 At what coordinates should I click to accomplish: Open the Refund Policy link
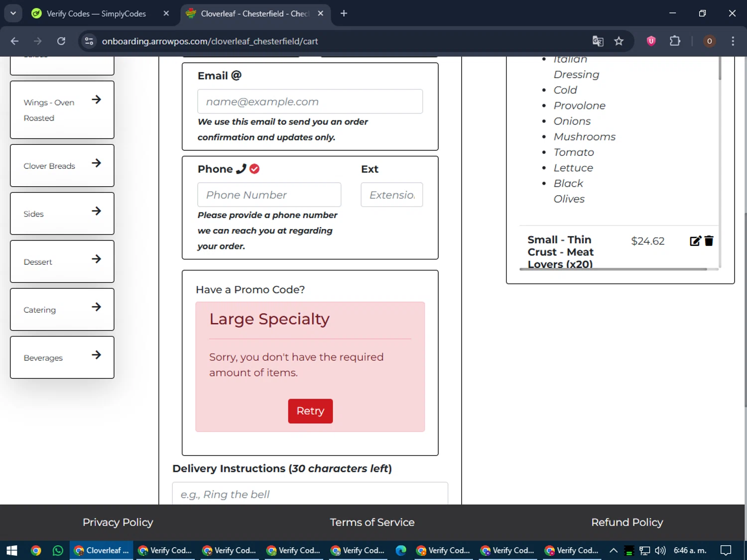pyautogui.click(x=627, y=522)
